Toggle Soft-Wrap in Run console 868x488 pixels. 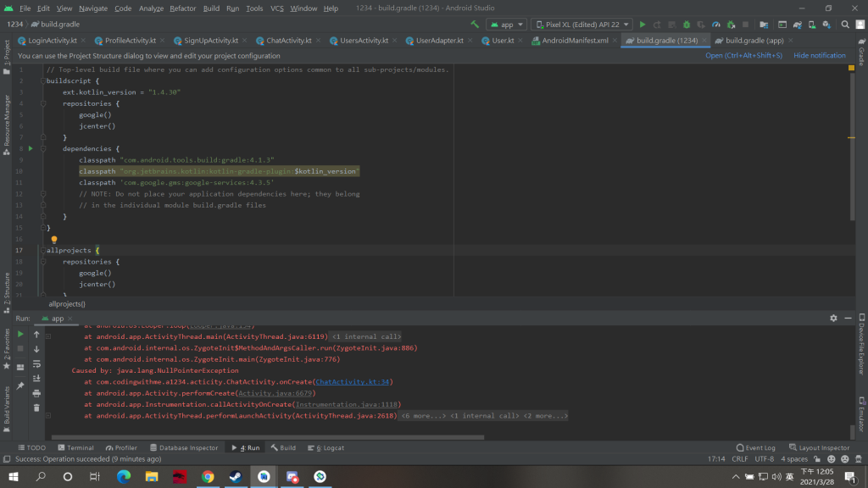[36, 364]
